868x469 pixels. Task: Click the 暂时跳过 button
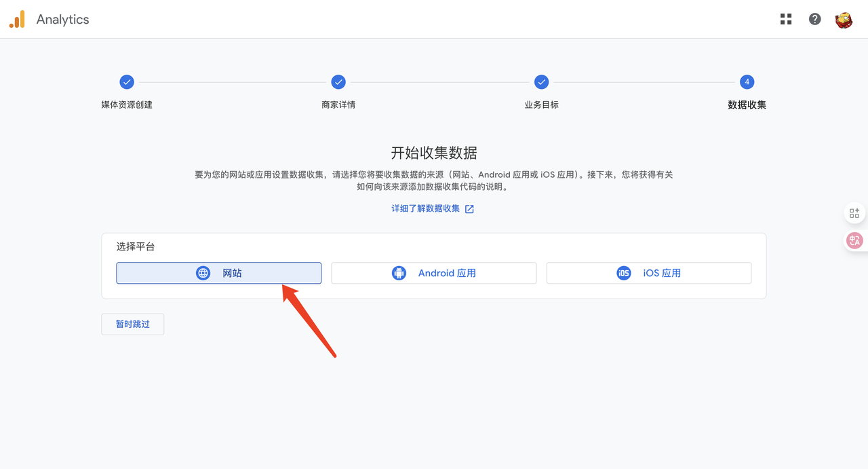click(132, 324)
